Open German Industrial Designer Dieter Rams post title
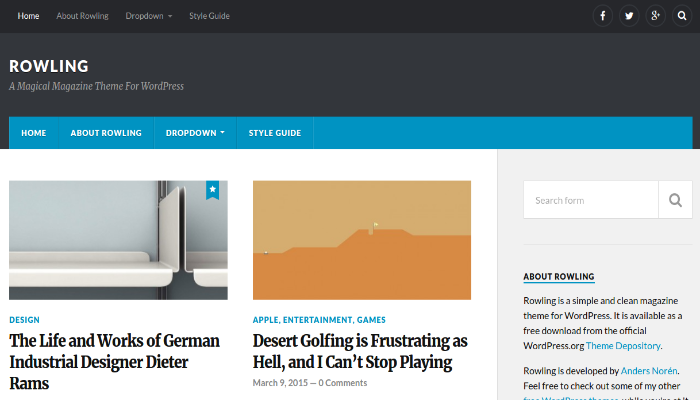The height and width of the screenshot is (400, 700). click(x=114, y=362)
